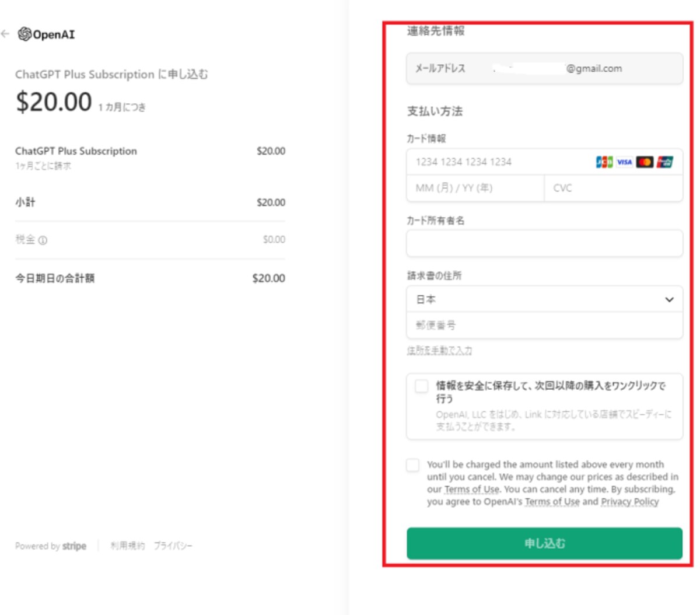Click the UnionPay card icon
Image resolution: width=700 pixels, height=615 pixels.
tap(664, 162)
